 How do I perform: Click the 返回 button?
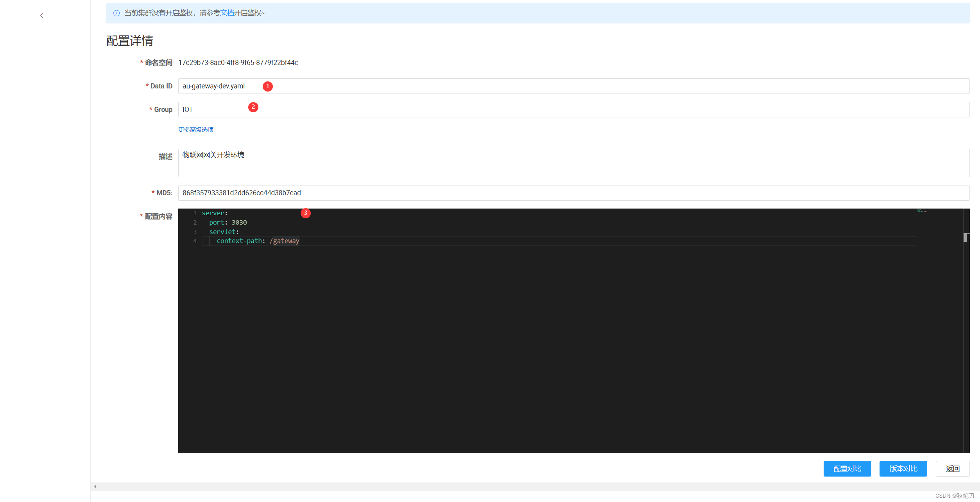pyautogui.click(x=952, y=469)
